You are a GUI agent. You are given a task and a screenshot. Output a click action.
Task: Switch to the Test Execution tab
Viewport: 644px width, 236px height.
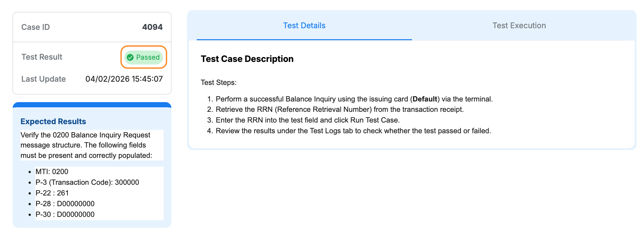pos(519,25)
